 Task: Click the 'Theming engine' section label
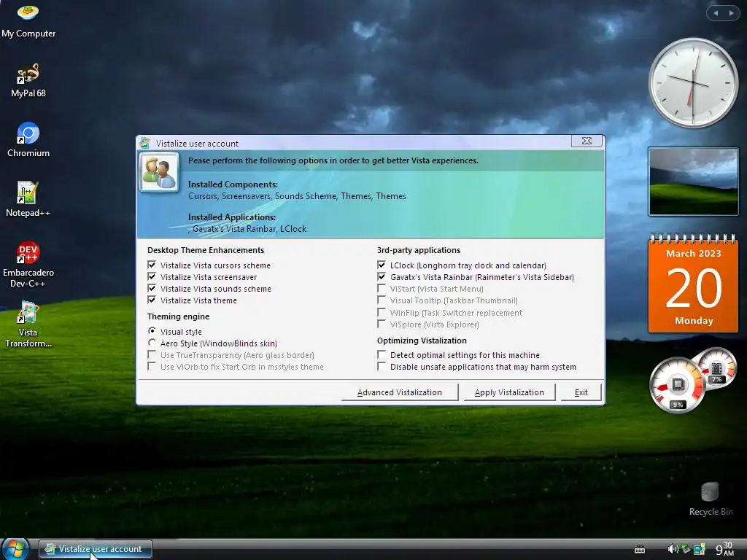178,316
